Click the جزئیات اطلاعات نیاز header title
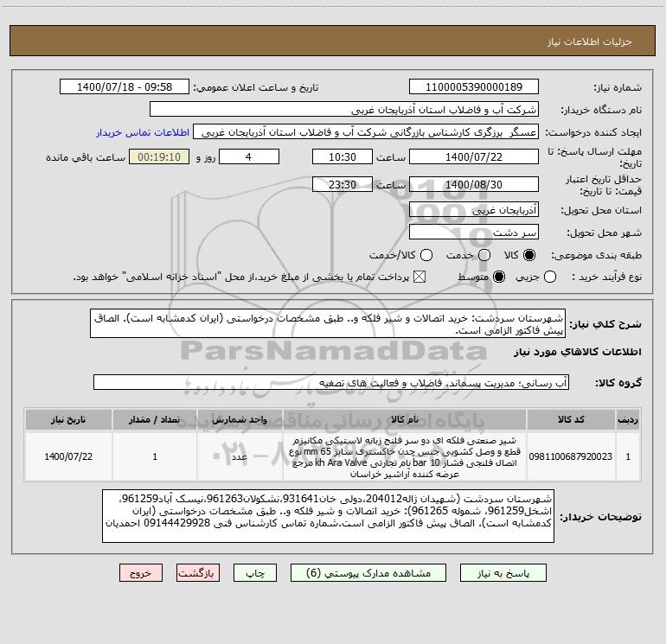The width and height of the screenshot is (666, 644). pos(589,41)
